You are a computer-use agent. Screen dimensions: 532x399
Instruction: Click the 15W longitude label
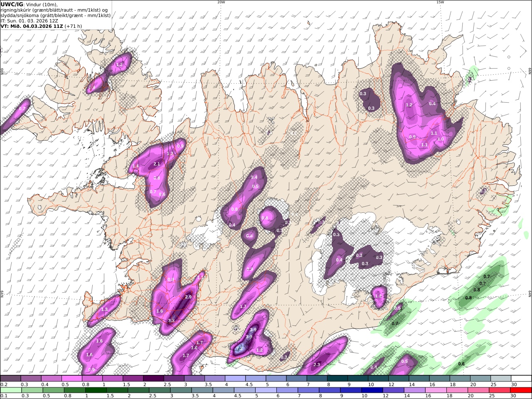click(440, 2)
